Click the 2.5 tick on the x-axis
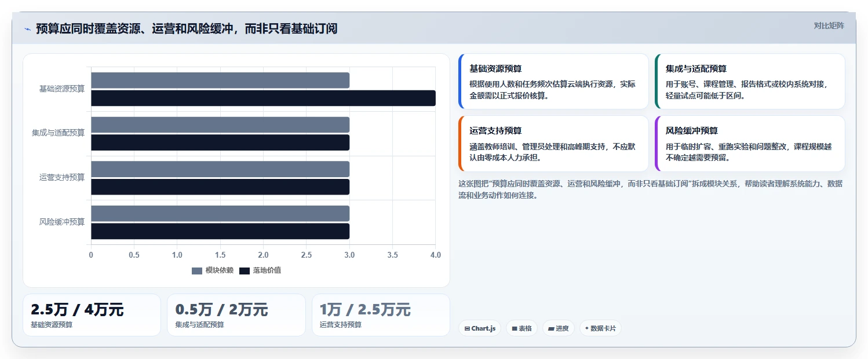Screen dimensions: 868x359 pos(307,255)
